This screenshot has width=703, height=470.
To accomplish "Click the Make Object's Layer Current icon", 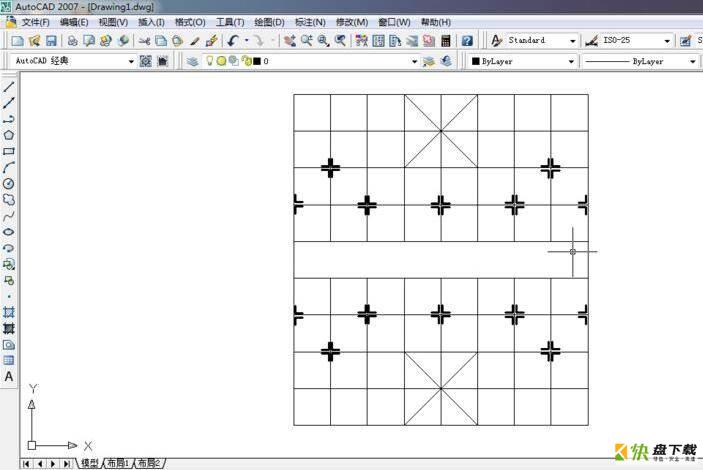I will (429, 61).
